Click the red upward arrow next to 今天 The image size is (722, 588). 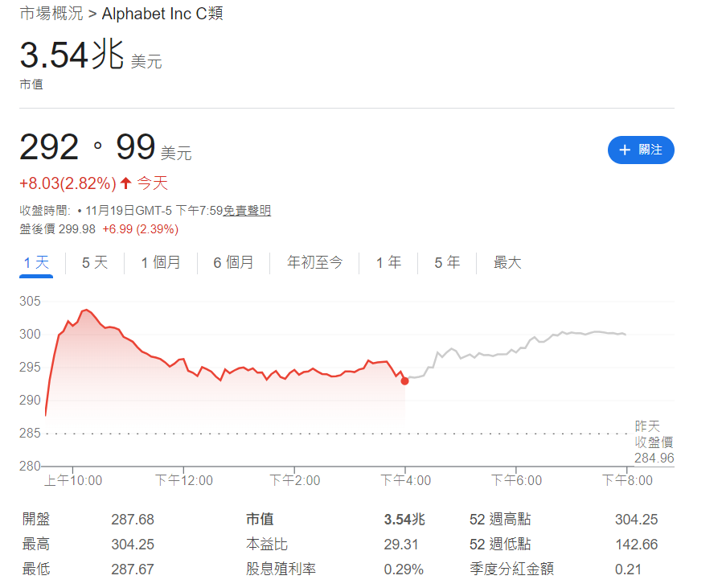pos(125,183)
